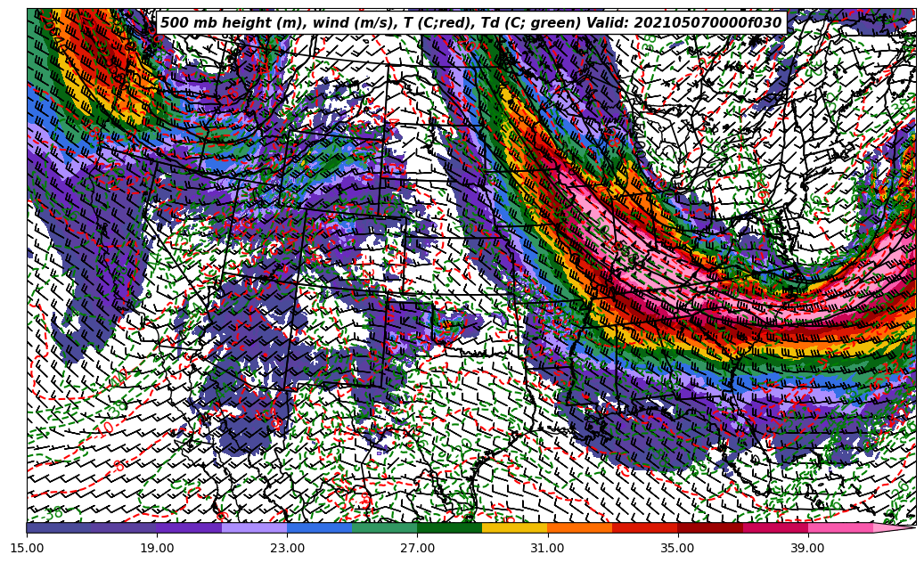Pick the sea green colorbar segment
This screenshot has width=924, height=563.
point(384,528)
